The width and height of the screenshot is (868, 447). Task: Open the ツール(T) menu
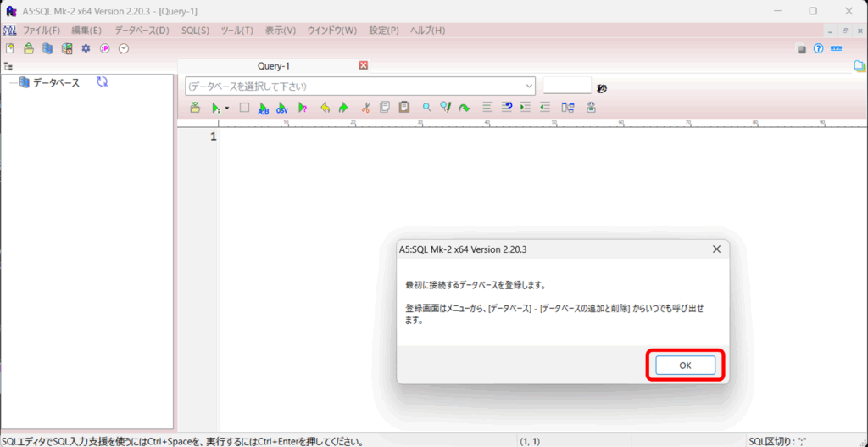[x=237, y=31]
